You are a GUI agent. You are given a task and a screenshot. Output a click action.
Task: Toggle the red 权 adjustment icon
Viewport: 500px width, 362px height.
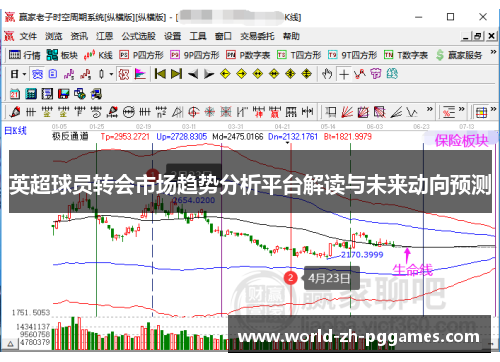124,74
